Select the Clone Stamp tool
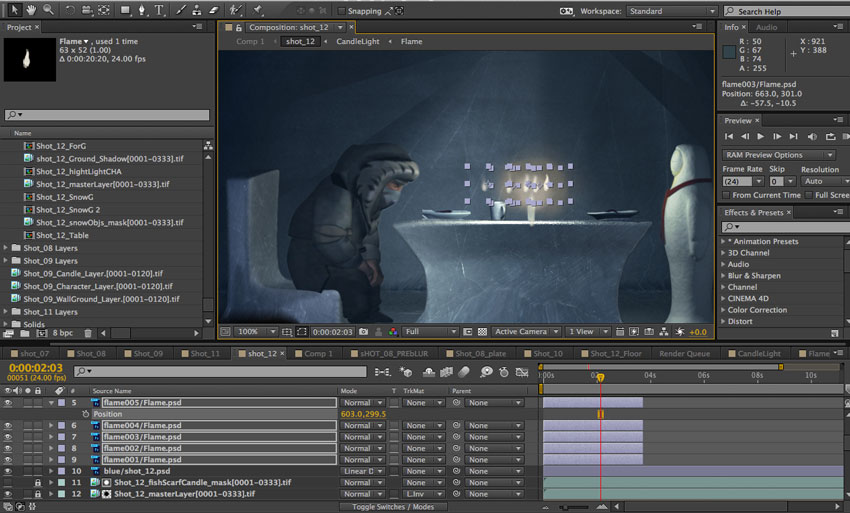 tap(197, 10)
